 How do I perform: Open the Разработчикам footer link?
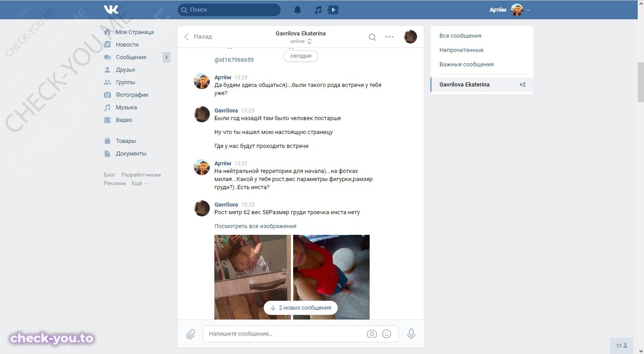(141, 175)
